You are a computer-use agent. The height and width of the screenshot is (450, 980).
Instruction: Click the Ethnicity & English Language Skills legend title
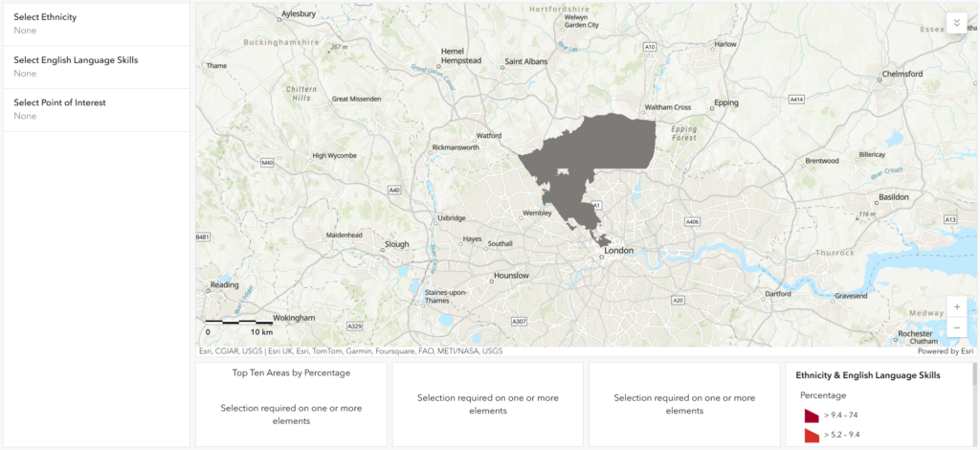[x=868, y=375]
